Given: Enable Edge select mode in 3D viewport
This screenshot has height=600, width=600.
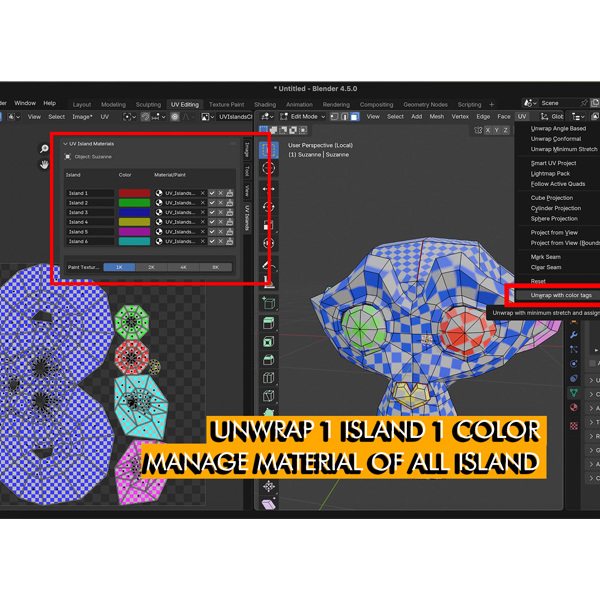Looking at the screenshot, I should coord(344,117).
